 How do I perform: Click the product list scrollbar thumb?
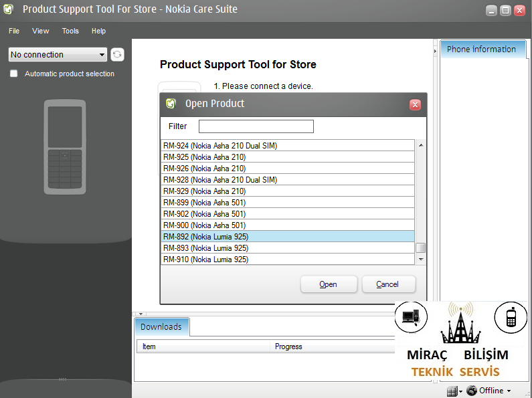[x=421, y=247]
